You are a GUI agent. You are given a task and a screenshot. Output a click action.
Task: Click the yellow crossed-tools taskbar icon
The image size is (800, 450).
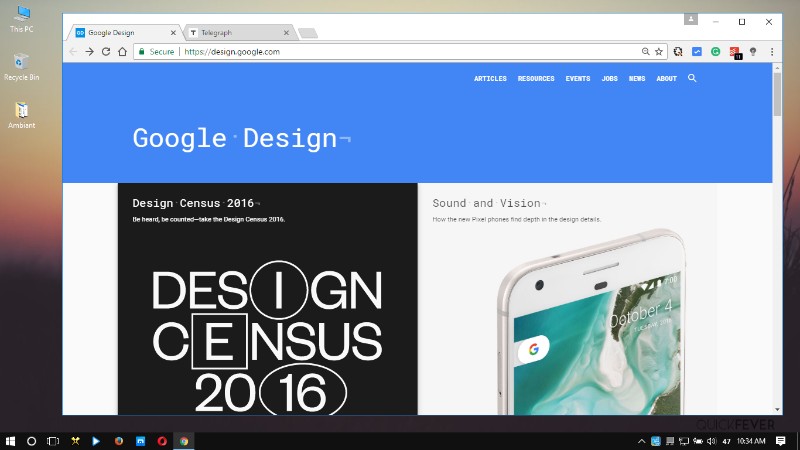(75, 441)
